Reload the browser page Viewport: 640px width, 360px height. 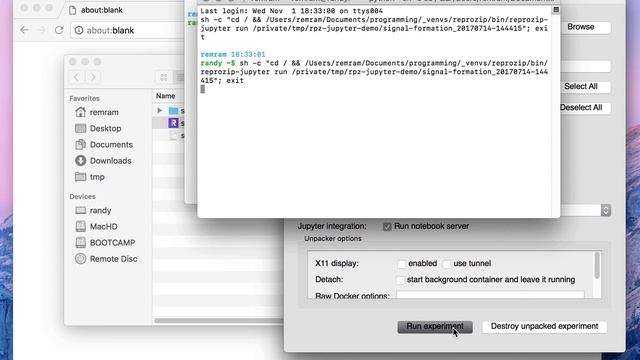coord(59,30)
